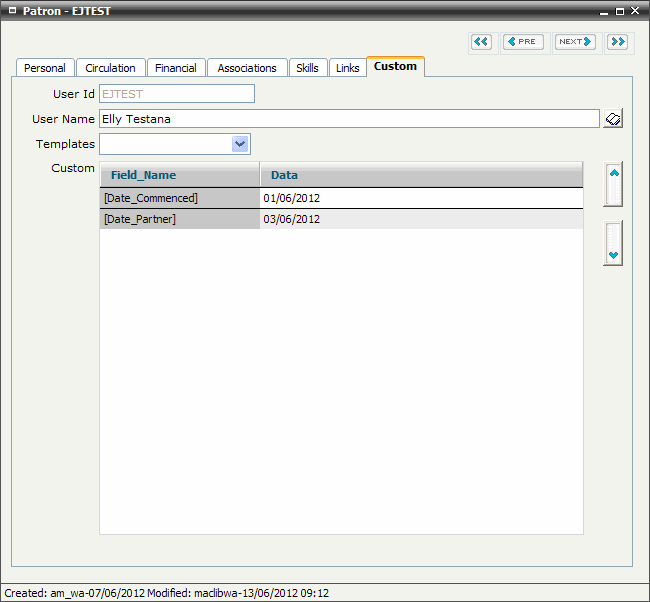This screenshot has height=602, width=650.
Task: Switch to the Personal tab
Action: [x=45, y=68]
